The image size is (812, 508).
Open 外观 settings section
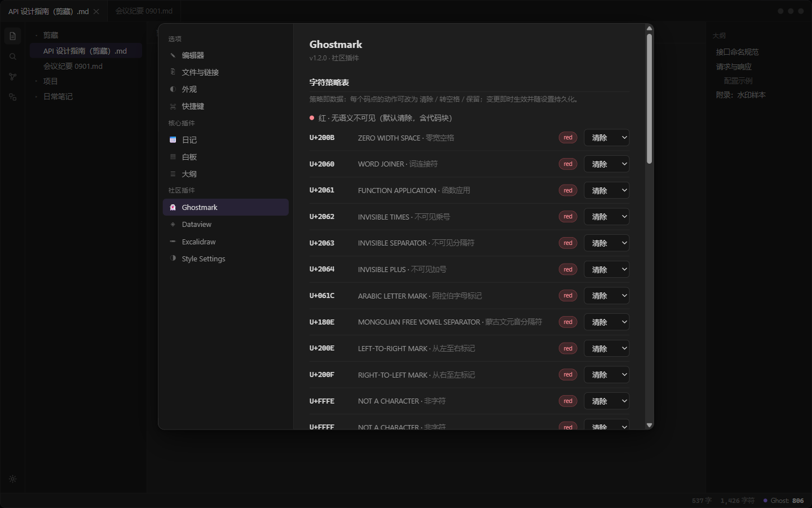click(x=226, y=89)
